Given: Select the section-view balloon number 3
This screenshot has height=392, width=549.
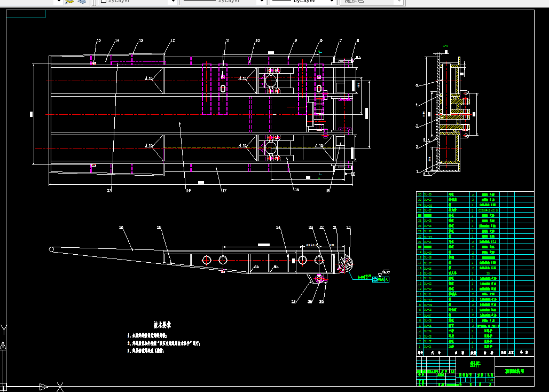Looking at the screenshot, I should [x=417, y=126].
